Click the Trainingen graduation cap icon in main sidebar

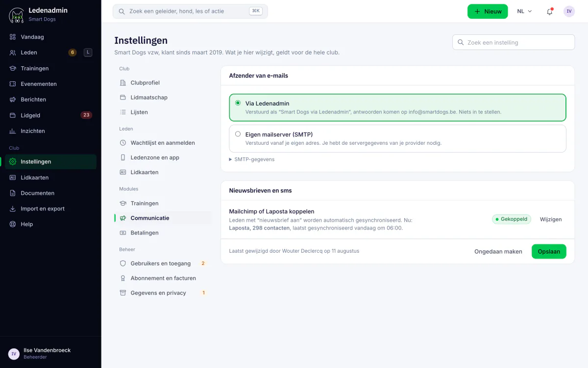13,68
